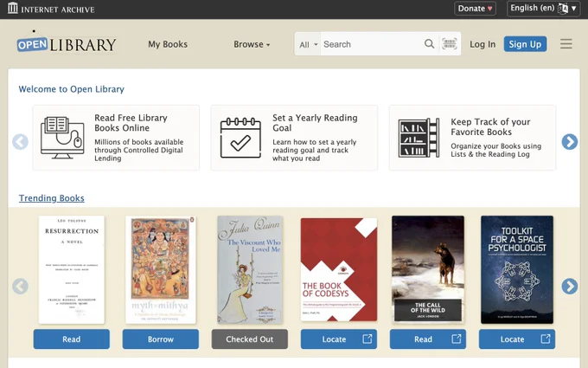Click the Checked Out button
Screen dimensions: 588x368
[250, 339]
